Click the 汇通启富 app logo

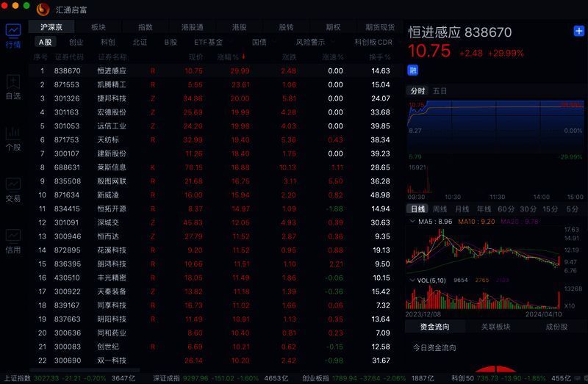(x=43, y=10)
